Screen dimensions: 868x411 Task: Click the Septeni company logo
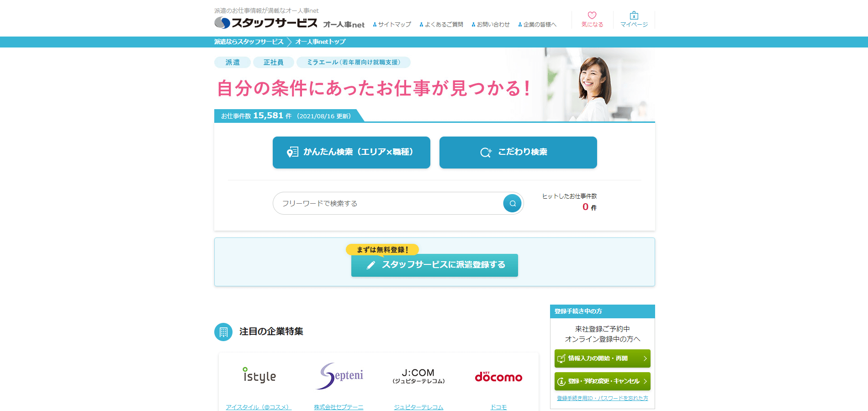339,376
